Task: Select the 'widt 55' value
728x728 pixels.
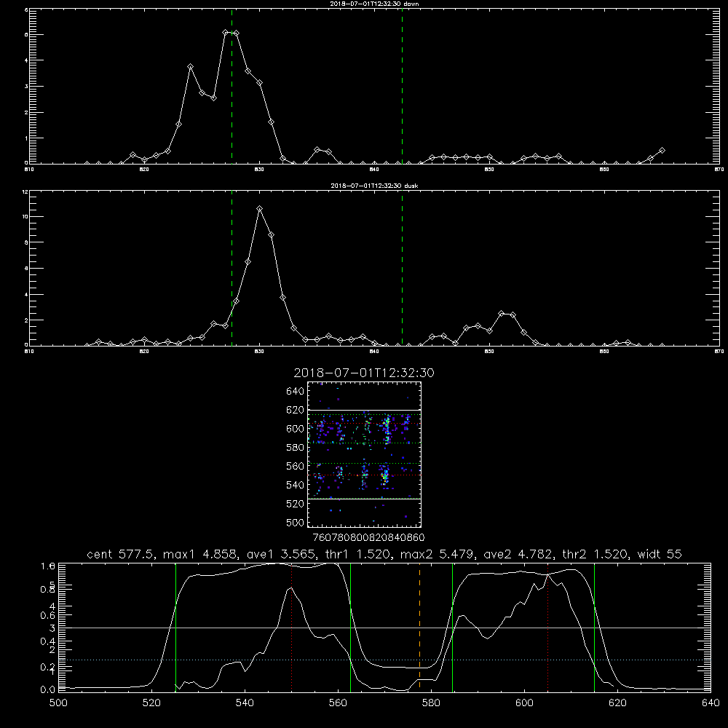Action: pyautogui.click(x=660, y=554)
